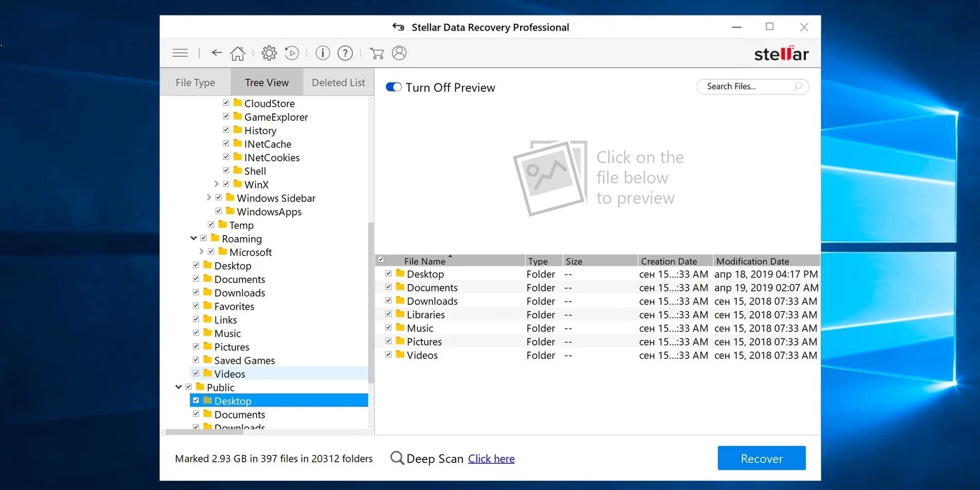Open the hamburger menu icon

pyautogui.click(x=180, y=53)
